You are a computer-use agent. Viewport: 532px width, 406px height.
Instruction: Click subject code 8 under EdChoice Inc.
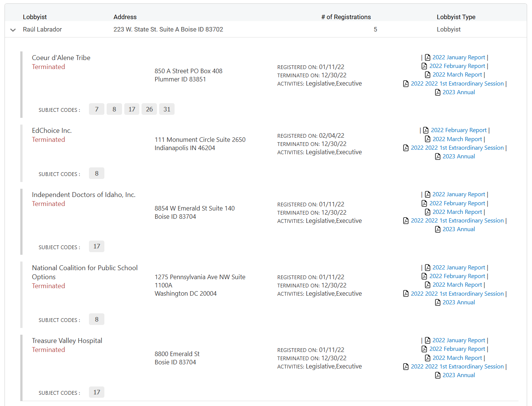click(x=96, y=173)
